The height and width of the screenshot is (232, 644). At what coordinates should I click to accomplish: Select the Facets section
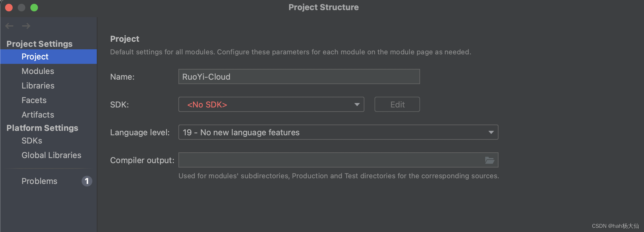click(x=34, y=100)
